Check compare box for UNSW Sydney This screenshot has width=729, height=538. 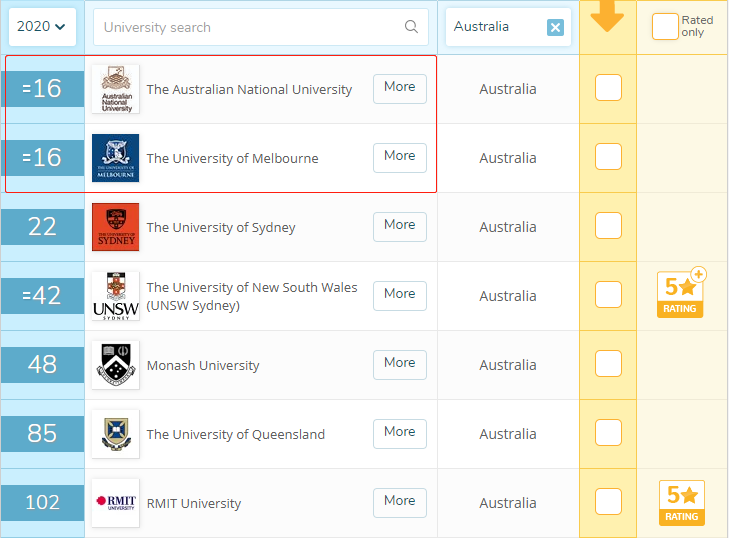click(x=608, y=294)
